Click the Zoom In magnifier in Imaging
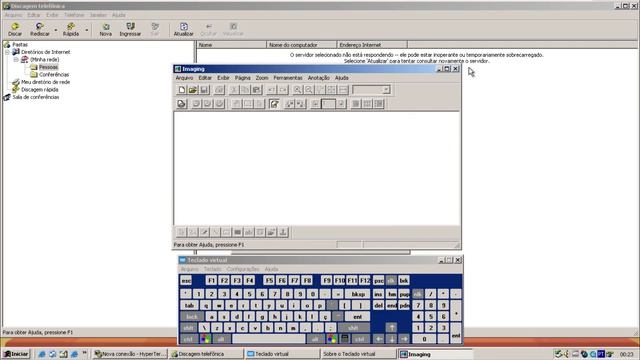The width and height of the screenshot is (640, 360). [x=298, y=90]
